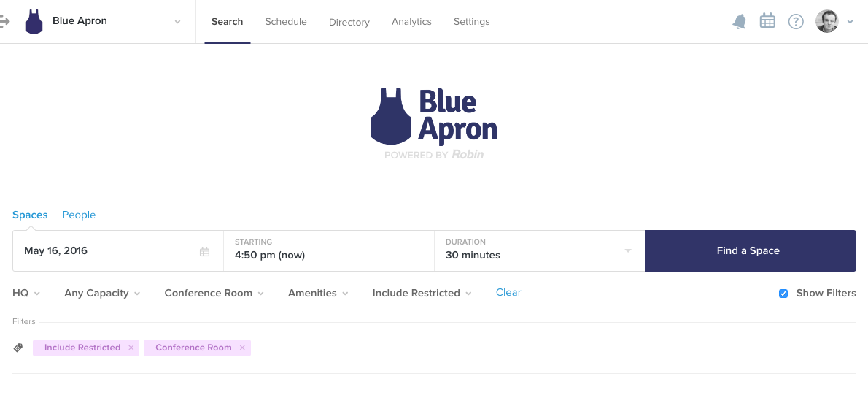Click the May 16, 2016 date field

[118, 251]
